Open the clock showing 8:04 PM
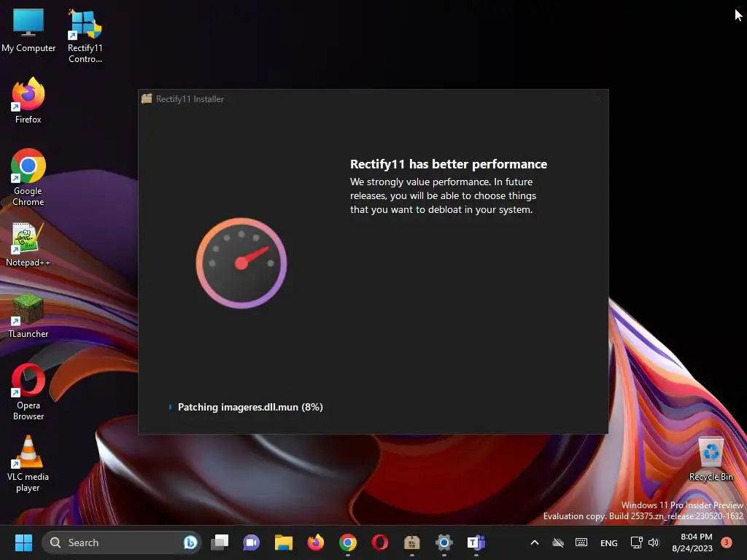Screen dimensions: 747x560 (x=692, y=542)
